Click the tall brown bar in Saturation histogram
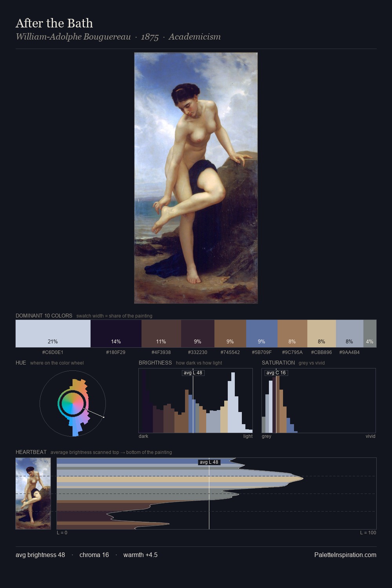The width and height of the screenshot is (392, 588). [x=278, y=404]
